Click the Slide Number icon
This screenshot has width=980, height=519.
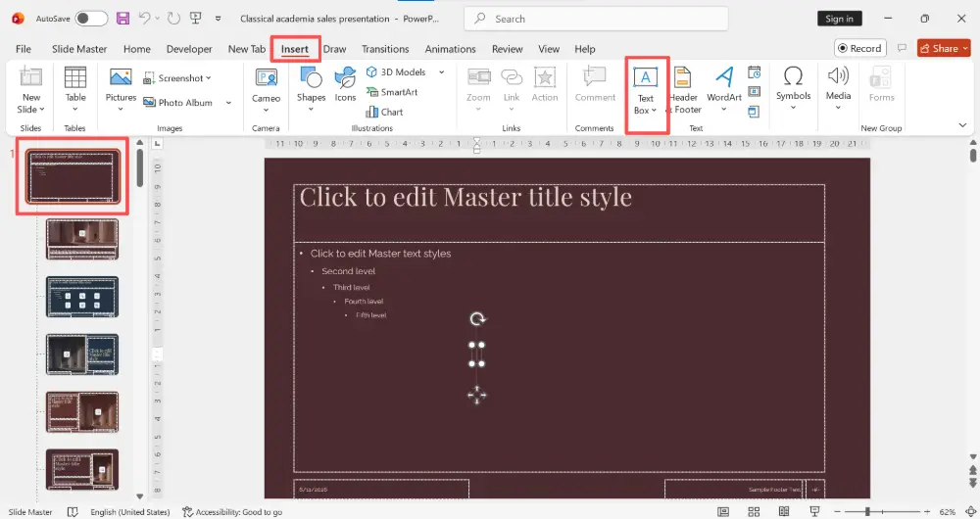(755, 92)
